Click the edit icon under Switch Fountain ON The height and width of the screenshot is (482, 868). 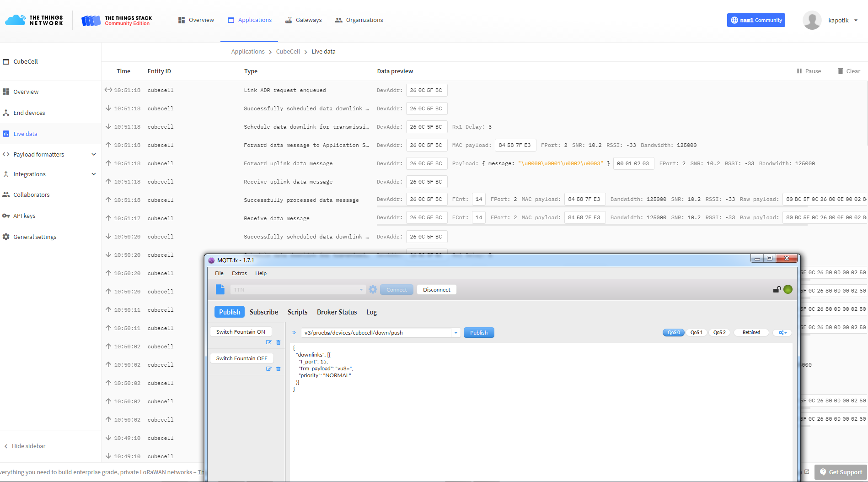click(x=269, y=342)
